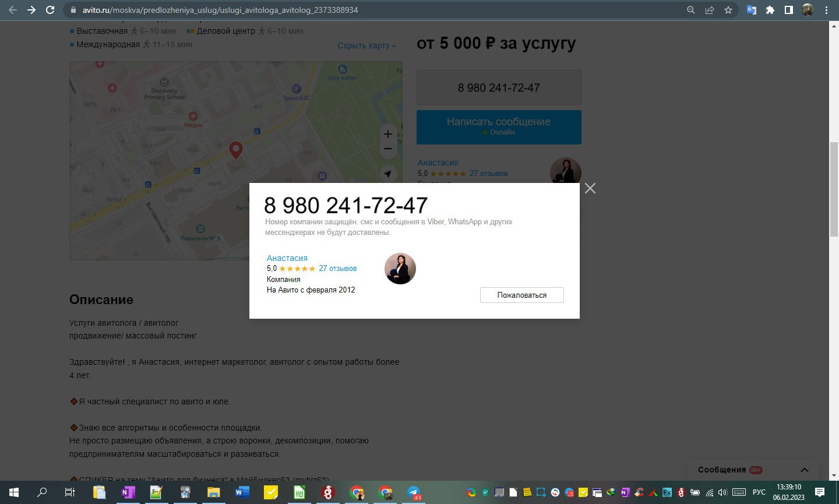
Task: Open the Windows Start menu
Action: point(14,492)
